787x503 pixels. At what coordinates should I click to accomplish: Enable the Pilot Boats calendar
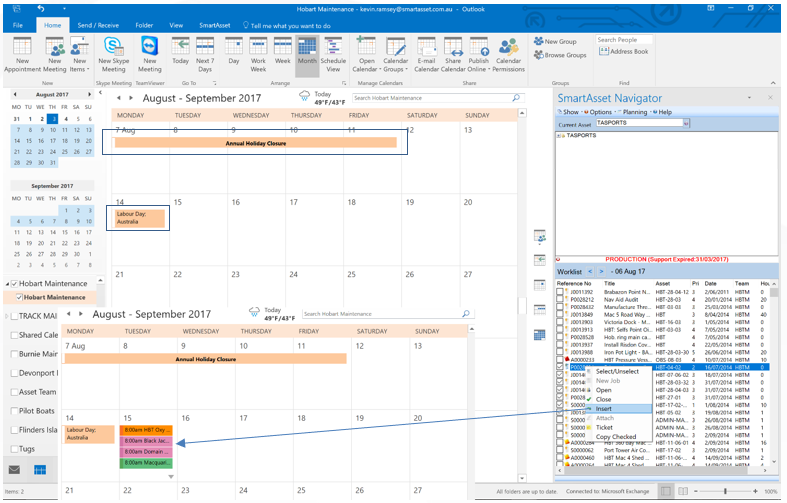(14, 411)
